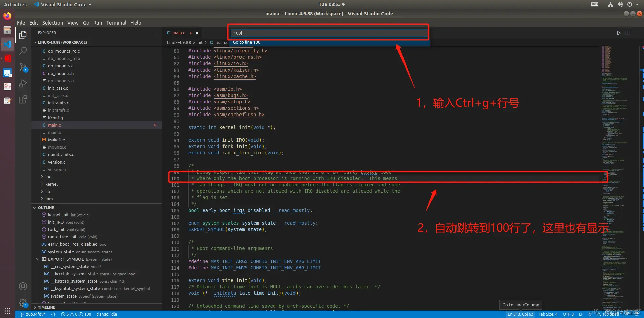Open the Explorer view in the activity bar
Viewport: 644px width, 318px height.
(x=23, y=35)
